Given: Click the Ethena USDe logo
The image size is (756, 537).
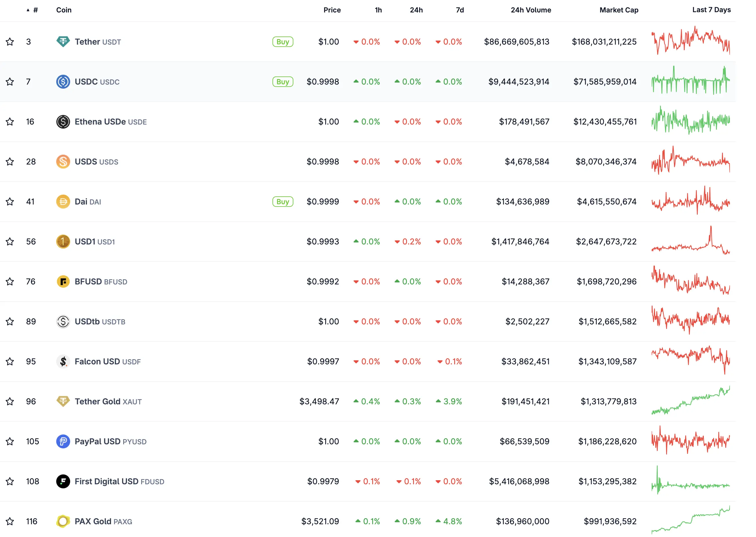Looking at the screenshot, I should [x=63, y=121].
